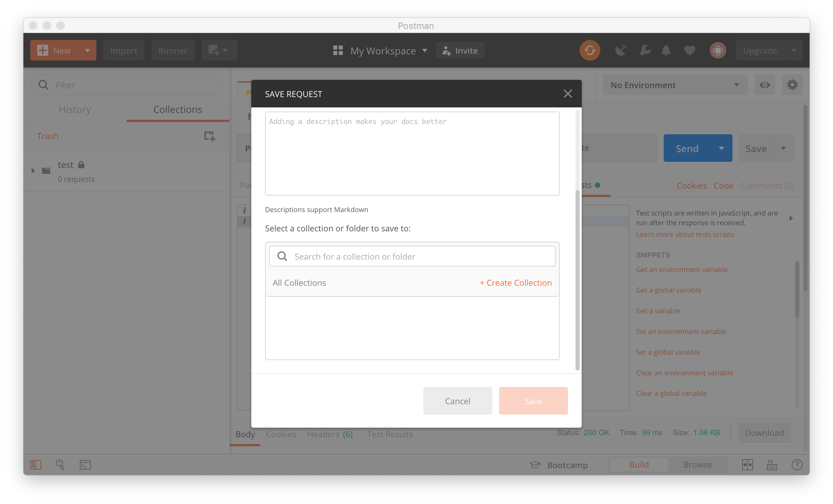The width and height of the screenshot is (833, 504).
Task: Check notifications with the bell icon
Action: pyautogui.click(x=666, y=50)
